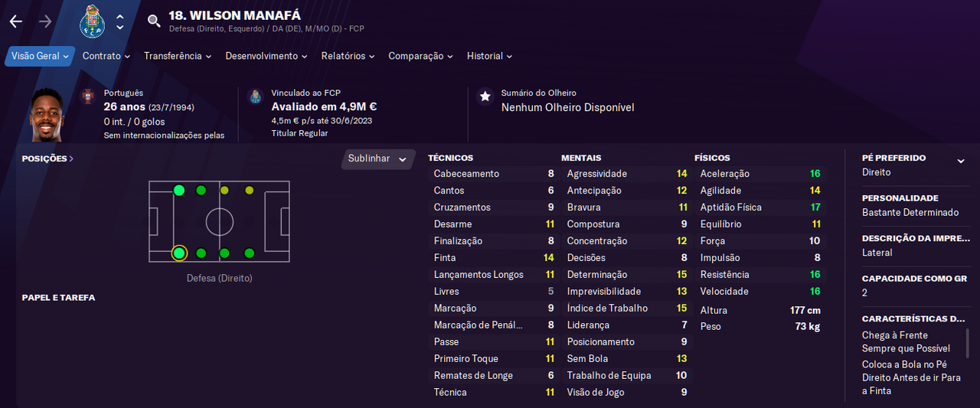Expand the Posições section arrow

coord(71,158)
